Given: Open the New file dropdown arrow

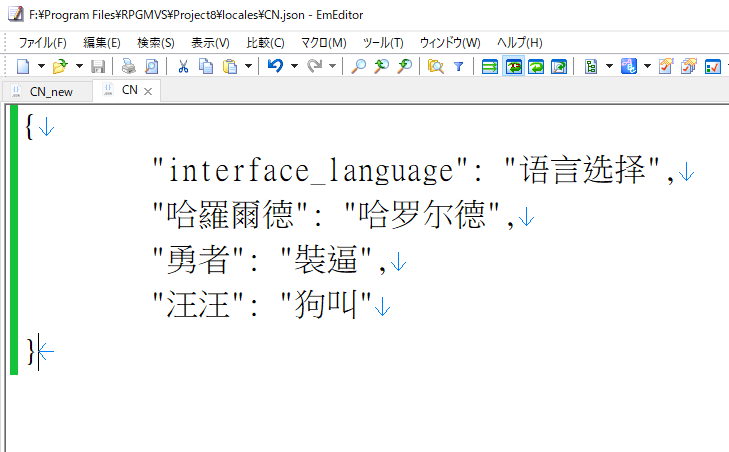Looking at the screenshot, I should click(x=41, y=66).
